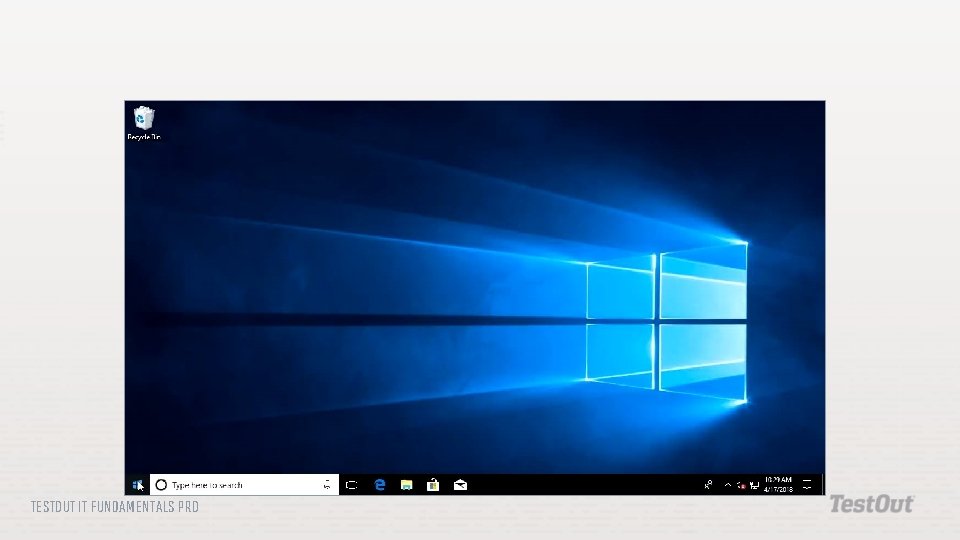
Task: Open Microsoft Store from the taskbar
Action: click(x=433, y=485)
